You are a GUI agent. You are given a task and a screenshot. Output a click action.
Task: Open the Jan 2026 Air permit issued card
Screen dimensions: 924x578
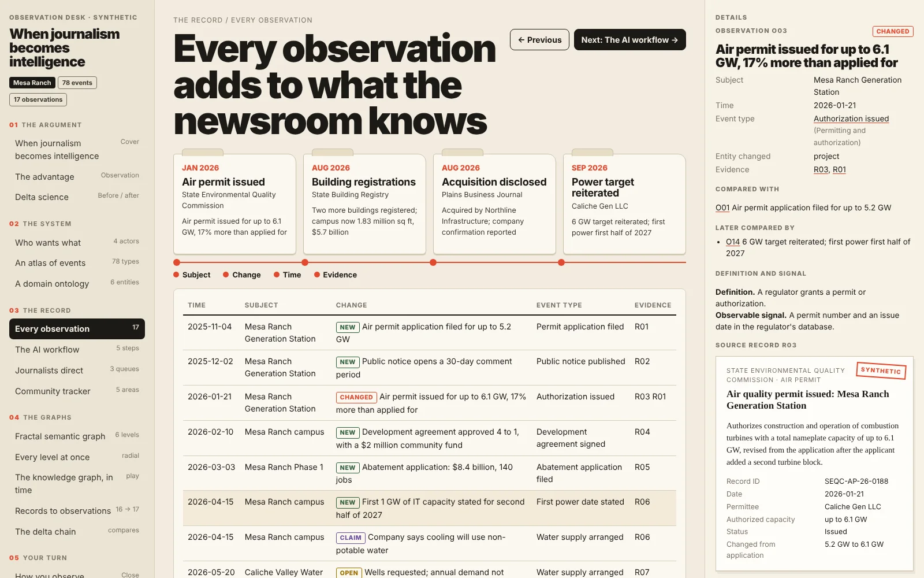(234, 204)
